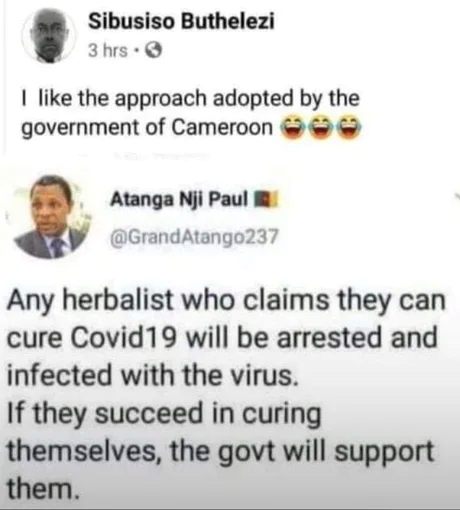Image resolution: width=460 pixels, height=510 pixels.
Task: Click the word Cameroon in caption
Action: click(223, 128)
